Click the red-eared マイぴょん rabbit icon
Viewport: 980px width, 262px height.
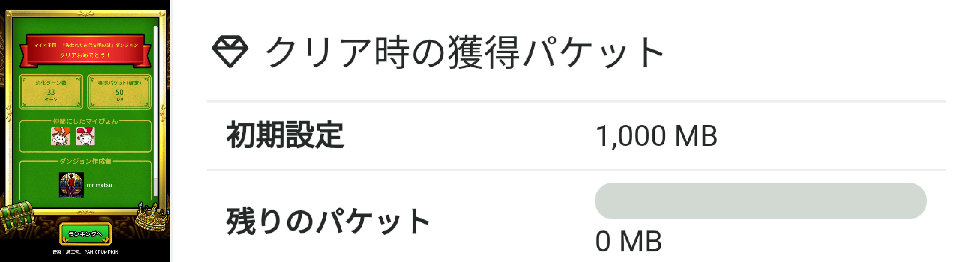pyautogui.click(x=86, y=136)
